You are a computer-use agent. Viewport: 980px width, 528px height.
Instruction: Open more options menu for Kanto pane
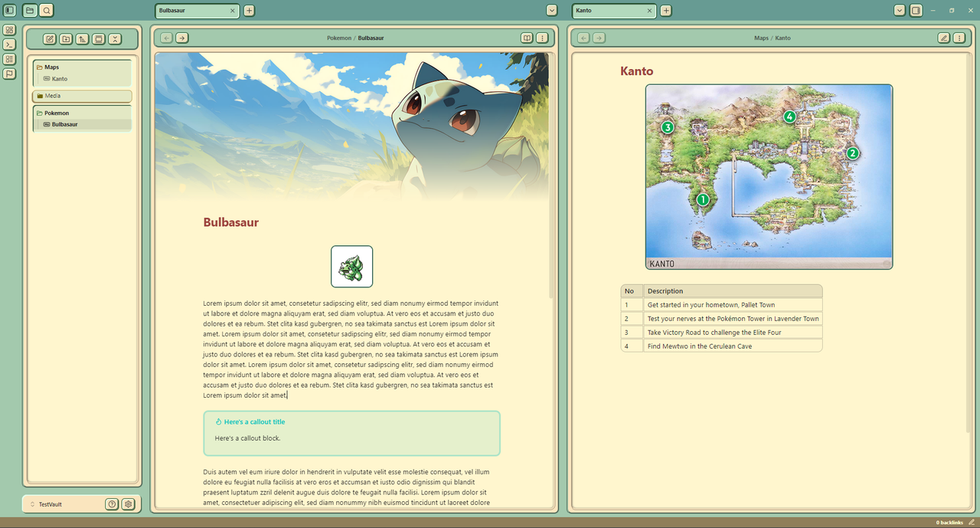point(959,38)
